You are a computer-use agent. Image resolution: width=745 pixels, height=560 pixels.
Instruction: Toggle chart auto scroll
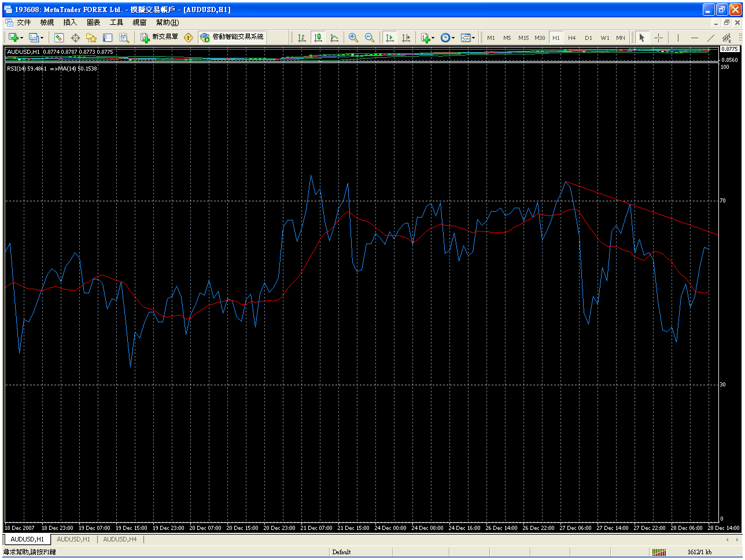[390, 38]
